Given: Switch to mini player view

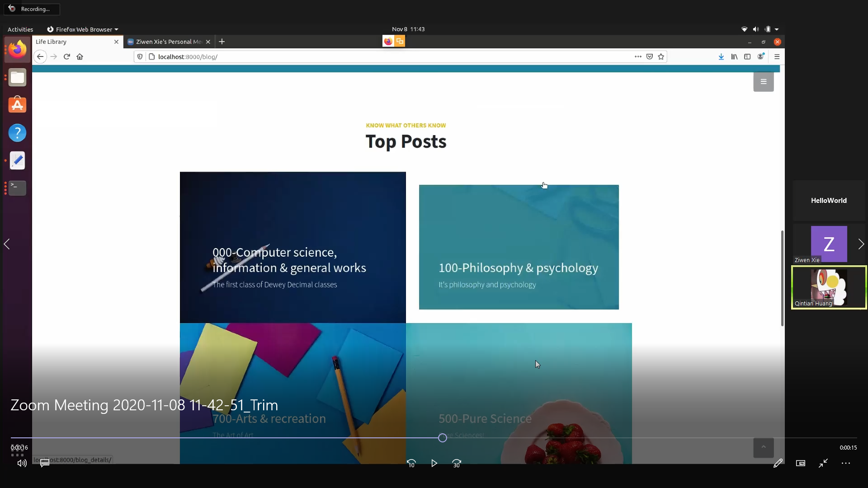Looking at the screenshot, I should click(x=800, y=463).
